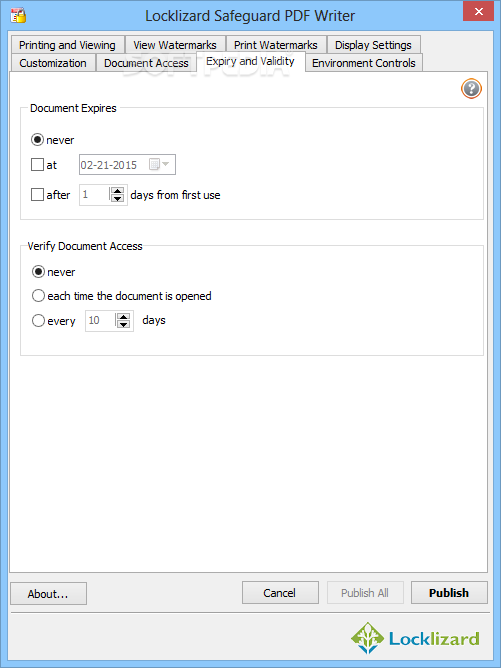Click the Cancel button
Screen dimensions: 501x668
point(280,593)
